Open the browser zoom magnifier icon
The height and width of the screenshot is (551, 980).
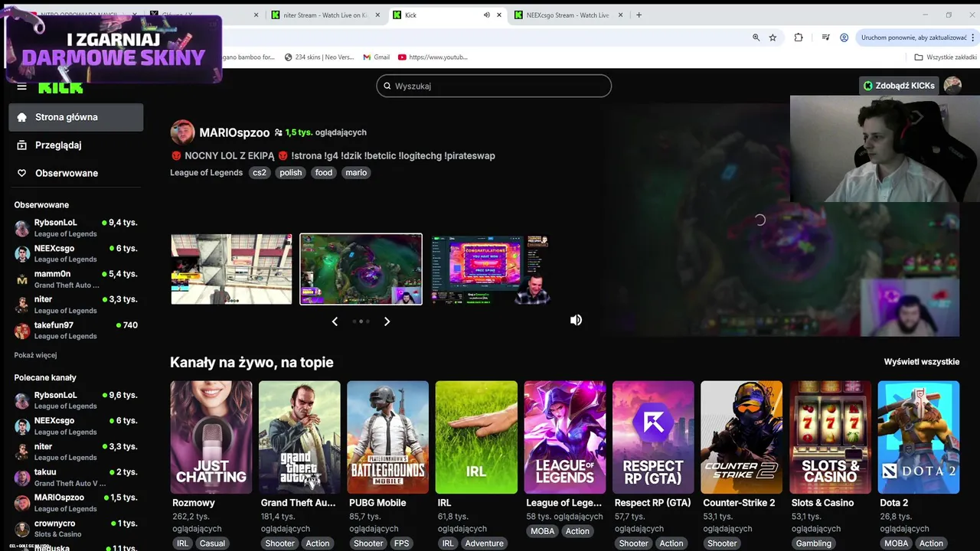coord(756,37)
